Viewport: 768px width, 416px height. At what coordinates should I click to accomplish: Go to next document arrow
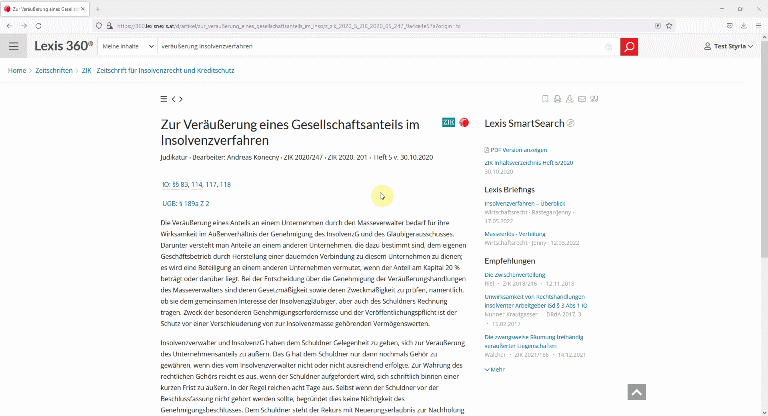pos(181,99)
